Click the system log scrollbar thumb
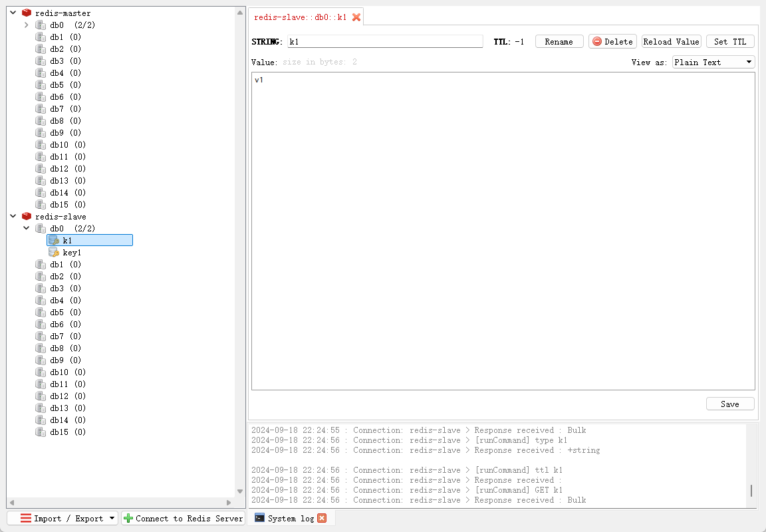 pyautogui.click(x=751, y=491)
